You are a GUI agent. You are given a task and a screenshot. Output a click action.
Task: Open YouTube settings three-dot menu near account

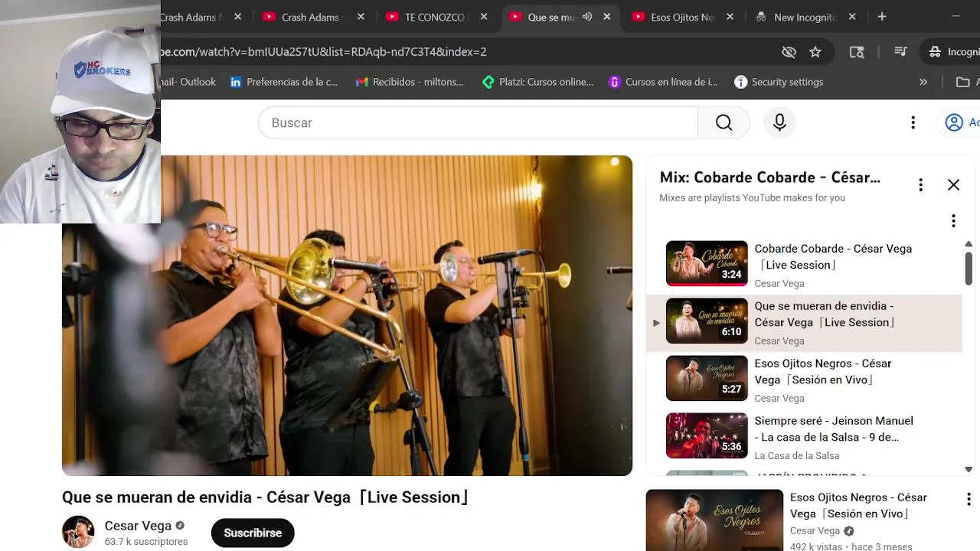pyautogui.click(x=913, y=122)
